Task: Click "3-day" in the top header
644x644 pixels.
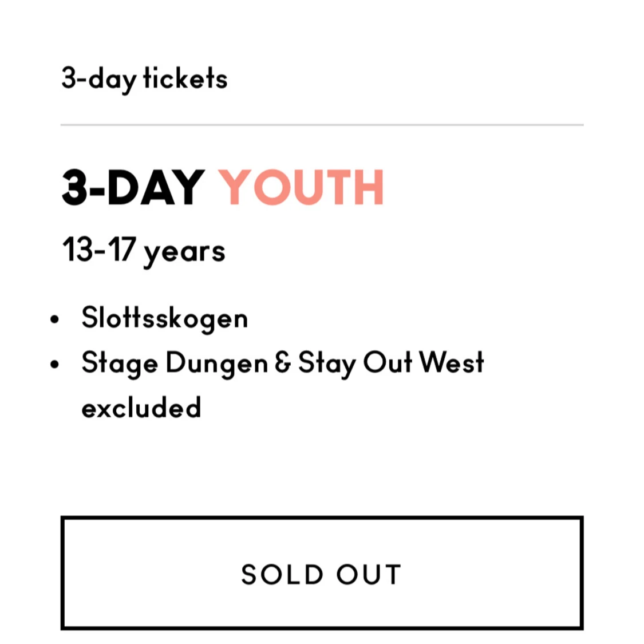Action: (x=98, y=79)
